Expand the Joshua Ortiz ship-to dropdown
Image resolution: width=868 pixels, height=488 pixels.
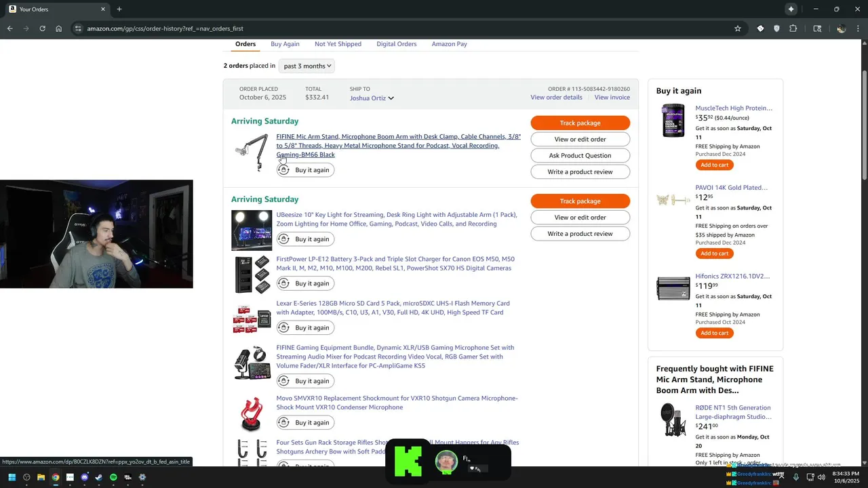pyautogui.click(x=372, y=98)
